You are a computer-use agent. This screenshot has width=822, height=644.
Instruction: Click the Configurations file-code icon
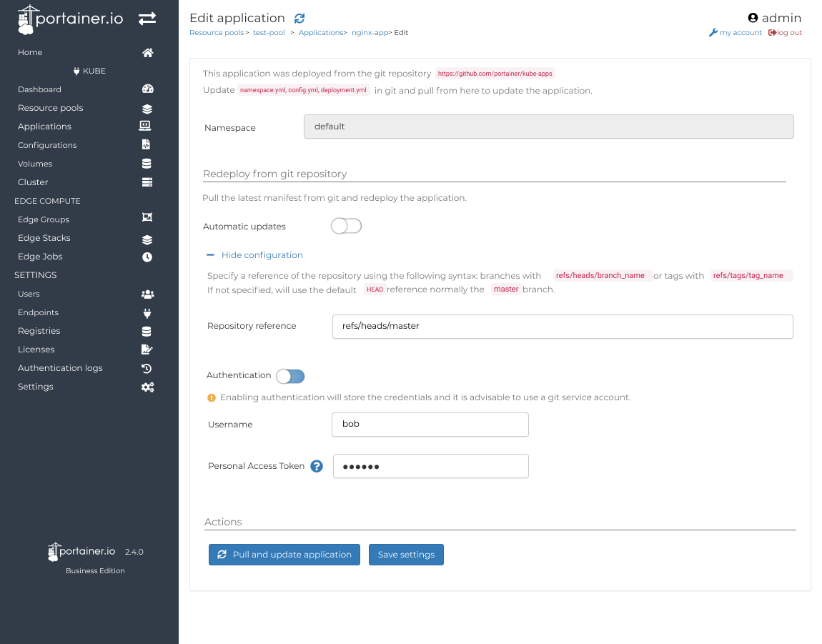[x=147, y=144]
